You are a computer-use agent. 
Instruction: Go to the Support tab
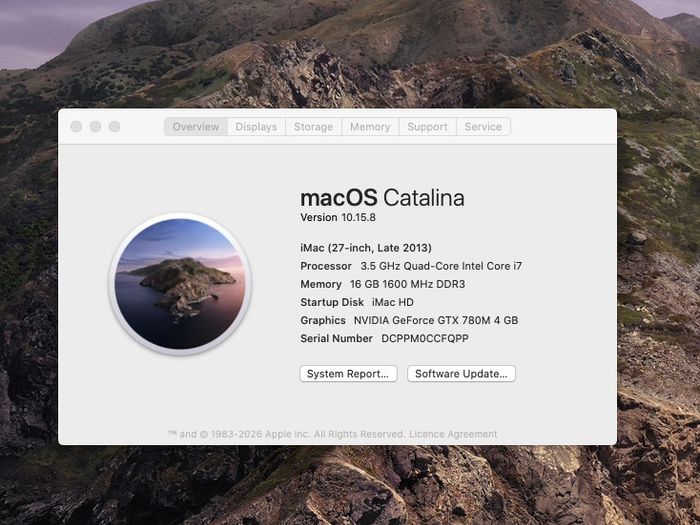tap(427, 127)
